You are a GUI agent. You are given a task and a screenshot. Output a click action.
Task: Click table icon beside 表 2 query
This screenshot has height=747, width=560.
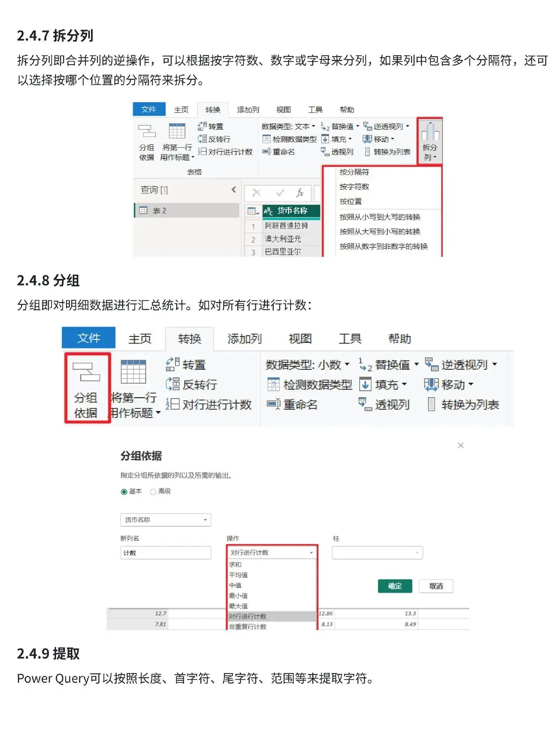coord(143,210)
